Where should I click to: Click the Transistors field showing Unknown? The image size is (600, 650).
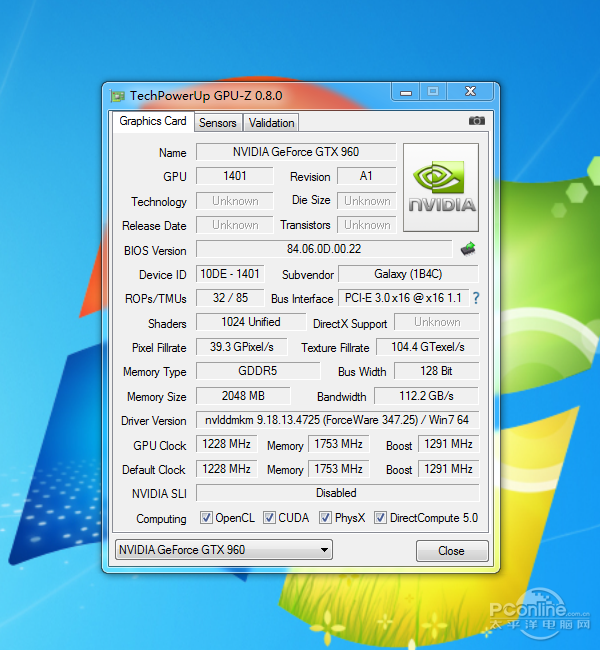367,225
